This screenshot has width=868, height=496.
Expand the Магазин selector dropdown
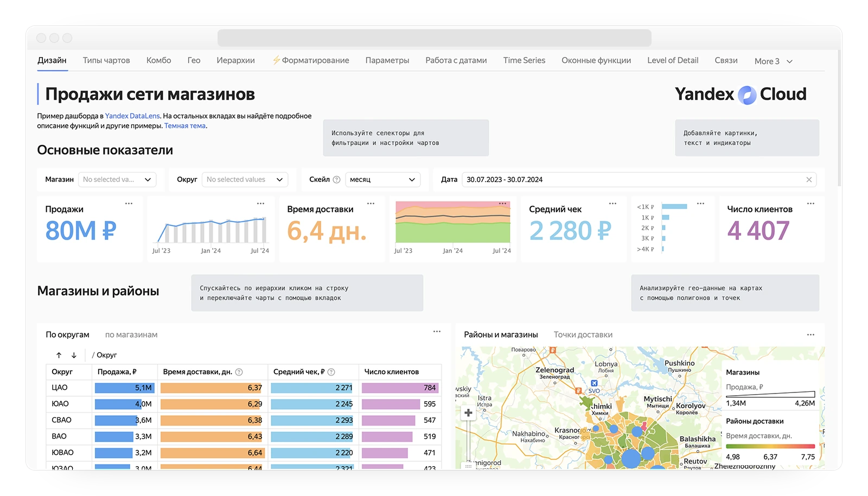point(117,179)
